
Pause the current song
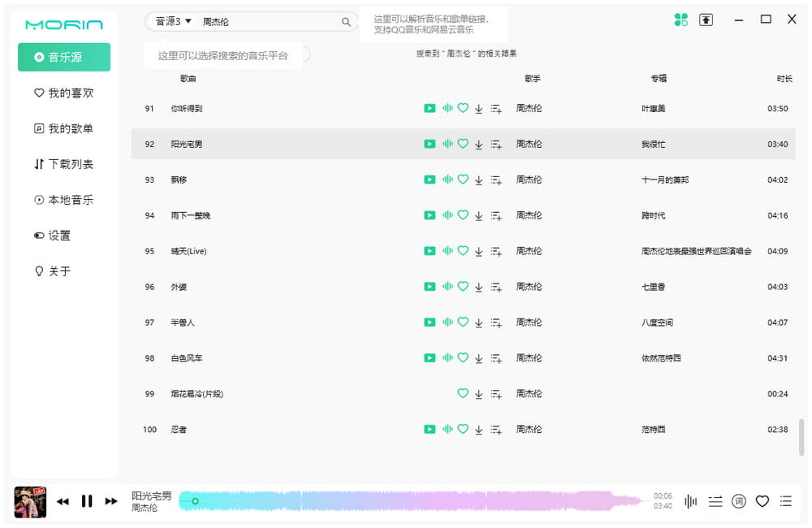[87, 501]
